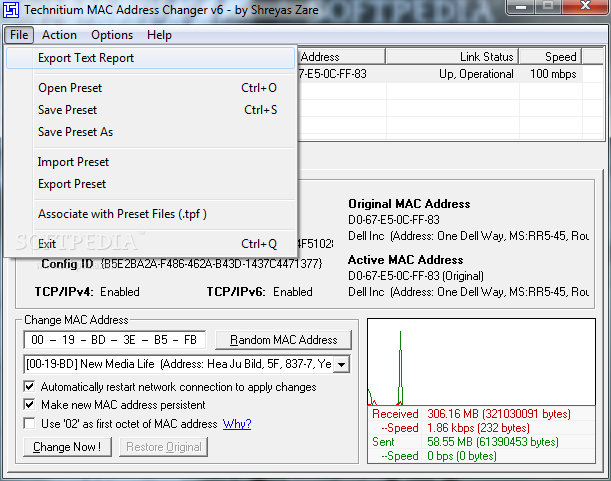611x481 pixels.
Task: Sort by Link Status column header
Action: 452,57
